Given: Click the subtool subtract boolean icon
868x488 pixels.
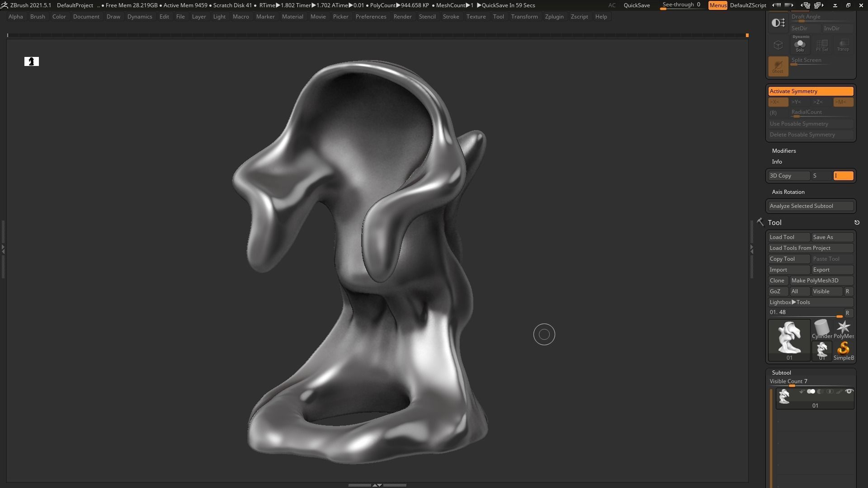Looking at the screenshot, I should pyautogui.click(x=820, y=392).
